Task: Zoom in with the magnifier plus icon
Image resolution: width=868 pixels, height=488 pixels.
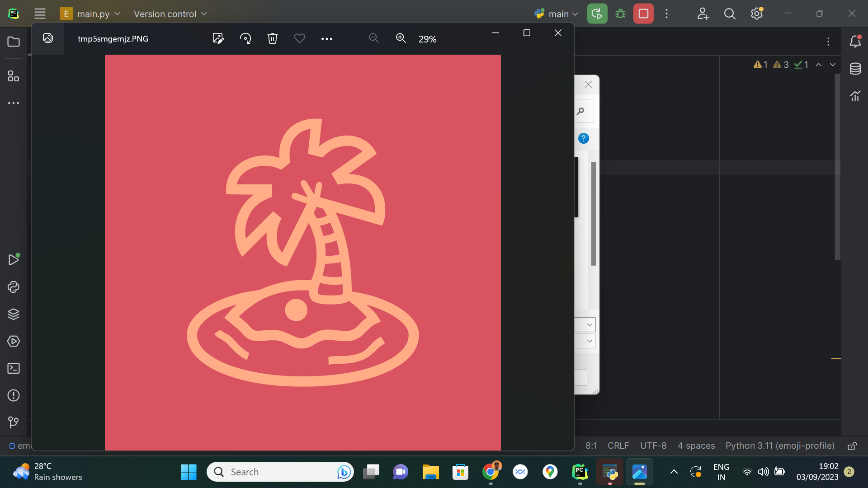Action: pos(401,38)
